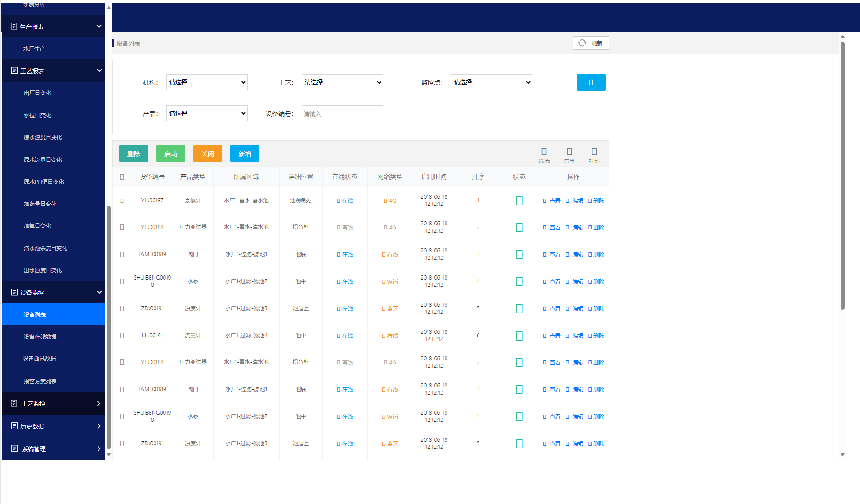Click 历史数据 document icon in sidebar

click(14, 425)
